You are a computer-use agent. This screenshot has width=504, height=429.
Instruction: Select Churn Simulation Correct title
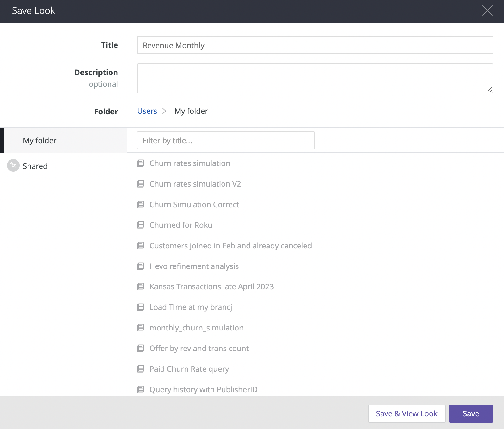tap(194, 205)
